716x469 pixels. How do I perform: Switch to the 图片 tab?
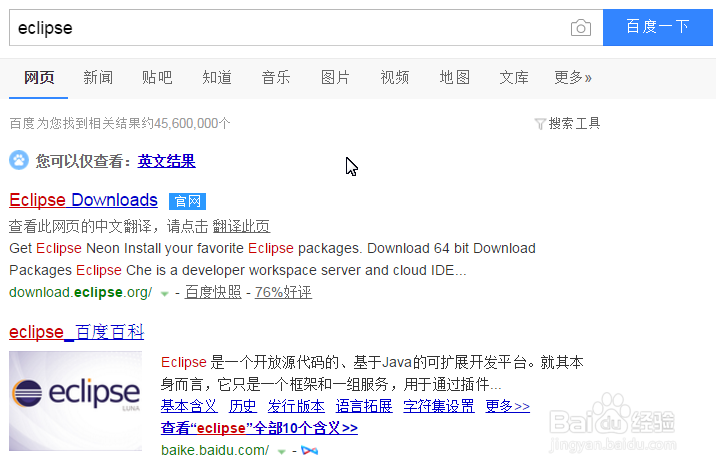pyautogui.click(x=335, y=78)
